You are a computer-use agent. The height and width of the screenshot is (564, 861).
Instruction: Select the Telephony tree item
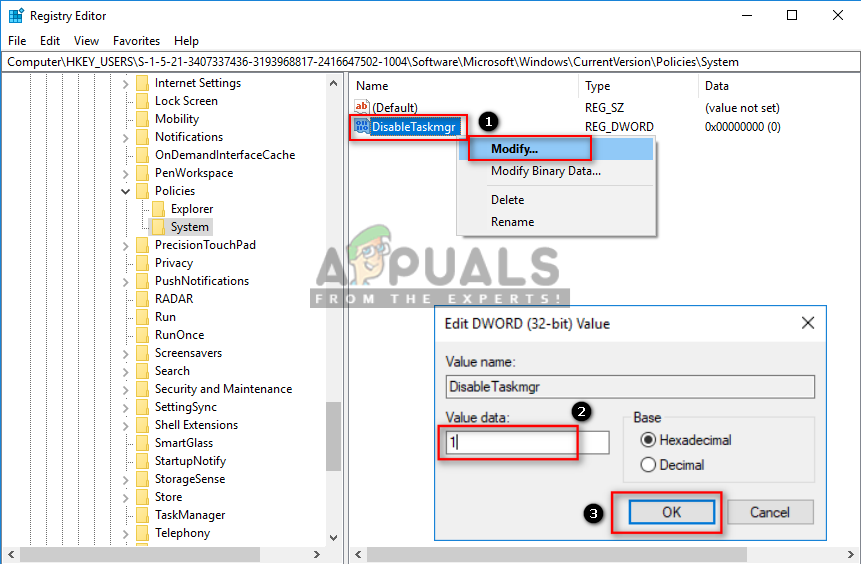[182, 533]
